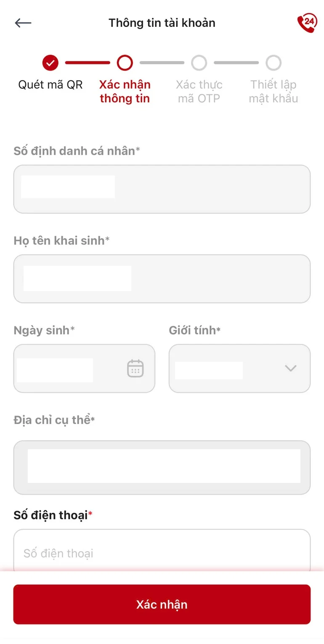The image size is (324, 644).
Task: Click the Thông tin tài khoản page title
Action: click(162, 23)
